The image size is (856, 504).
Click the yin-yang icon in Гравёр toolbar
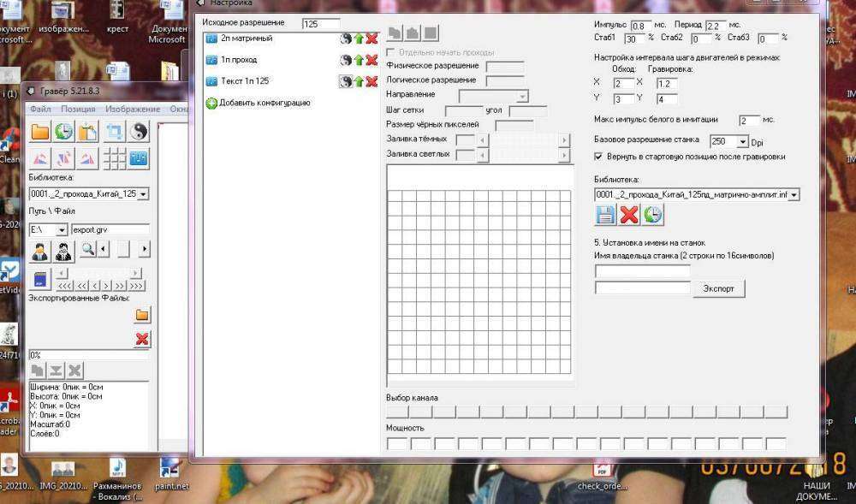(139, 131)
